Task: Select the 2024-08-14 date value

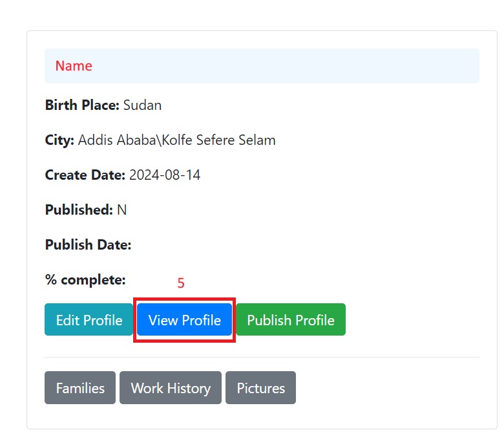Action: coord(165,175)
